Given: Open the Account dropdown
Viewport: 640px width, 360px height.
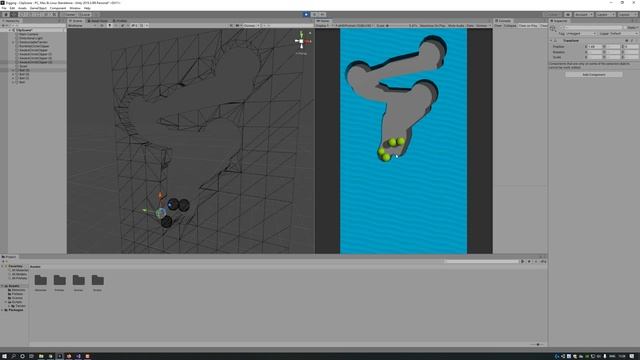Looking at the screenshot, I should 584,15.
